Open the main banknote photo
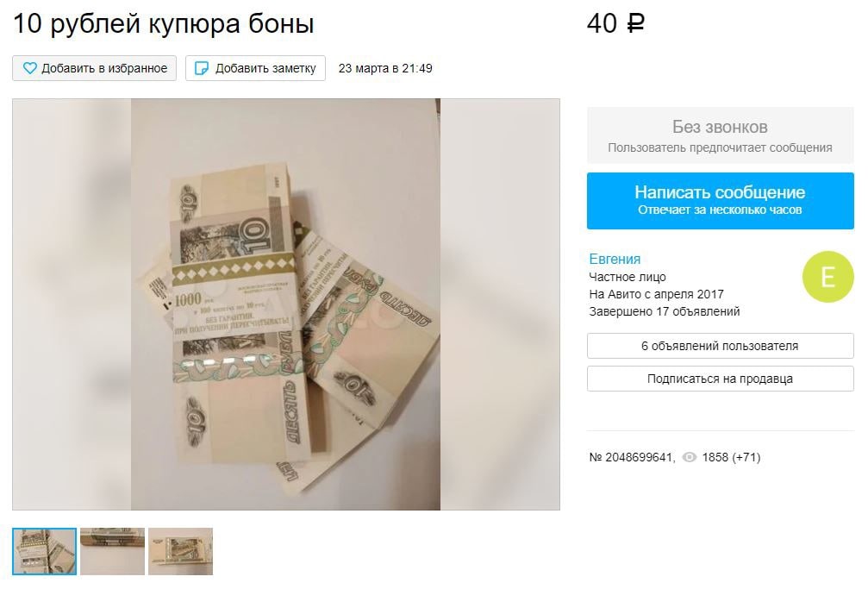Viewport: 868px width, 589px height. click(285, 304)
